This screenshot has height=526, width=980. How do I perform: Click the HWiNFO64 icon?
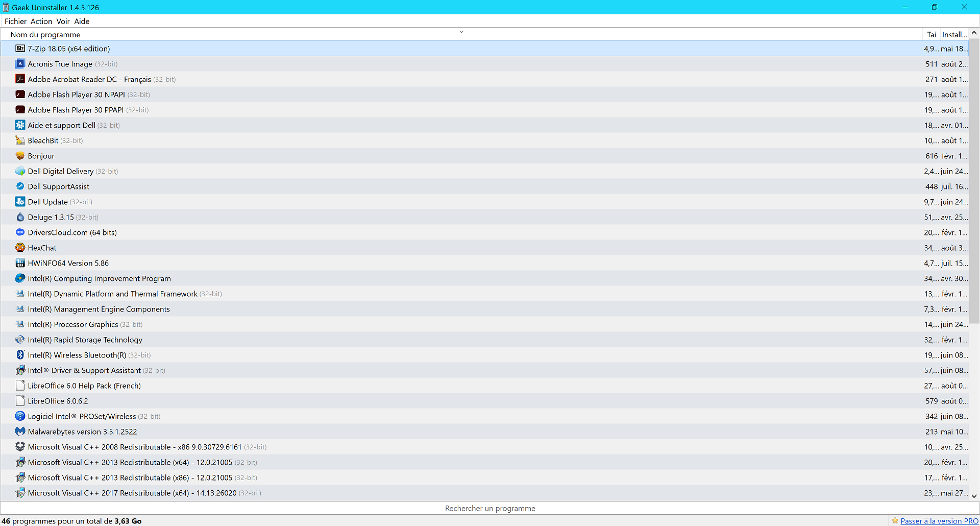point(20,263)
